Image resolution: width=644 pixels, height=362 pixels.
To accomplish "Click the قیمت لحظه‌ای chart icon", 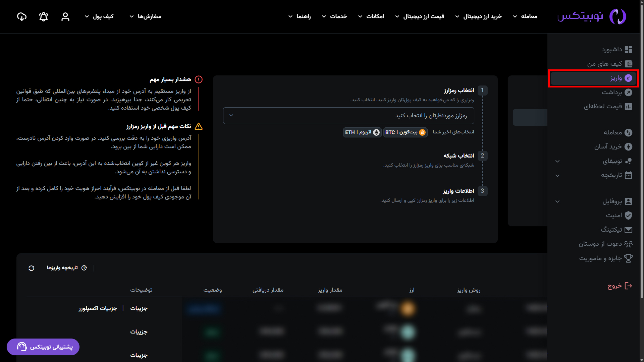I will coord(629,107).
